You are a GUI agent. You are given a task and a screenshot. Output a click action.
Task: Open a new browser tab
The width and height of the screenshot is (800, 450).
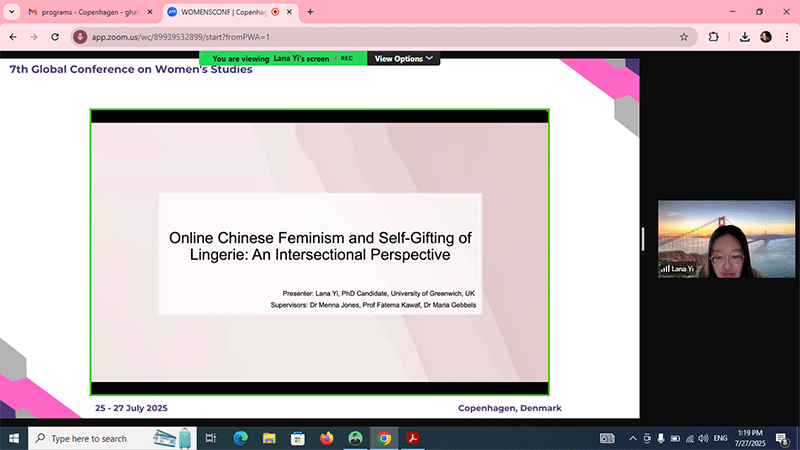tap(310, 12)
